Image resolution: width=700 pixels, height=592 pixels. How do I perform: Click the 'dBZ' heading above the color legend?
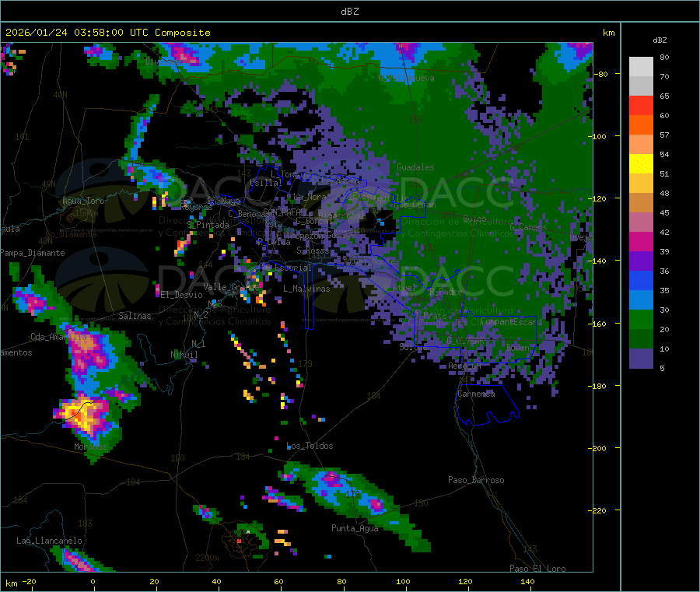660,40
